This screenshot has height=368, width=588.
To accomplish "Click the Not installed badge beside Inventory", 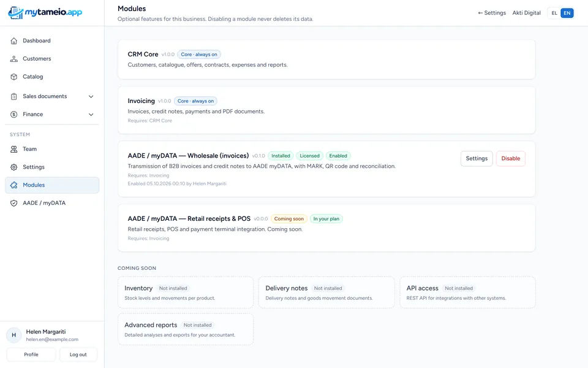I will [173, 288].
